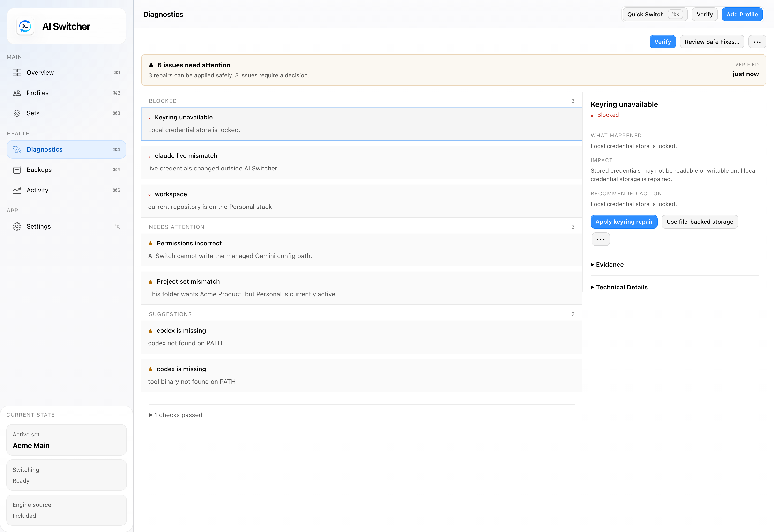Click red x icon beside Keyring unavailable row
This screenshot has width=774, height=532.
[x=149, y=118]
